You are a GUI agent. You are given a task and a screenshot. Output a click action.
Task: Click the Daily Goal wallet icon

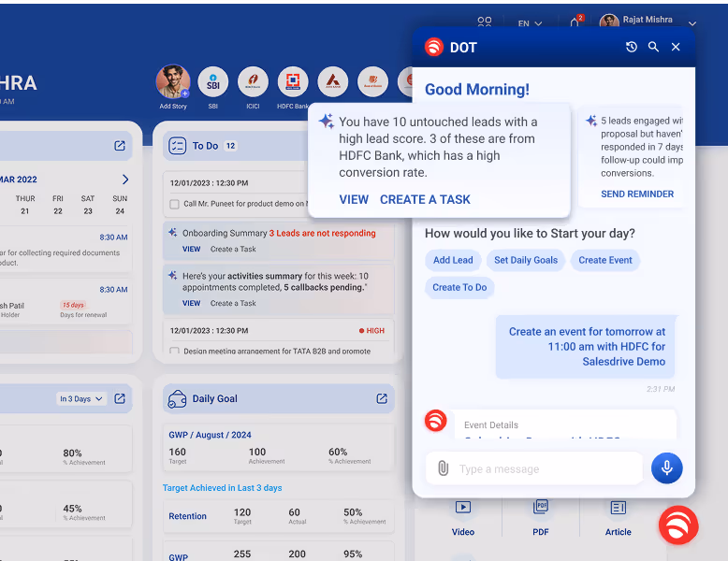pos(178,398)
